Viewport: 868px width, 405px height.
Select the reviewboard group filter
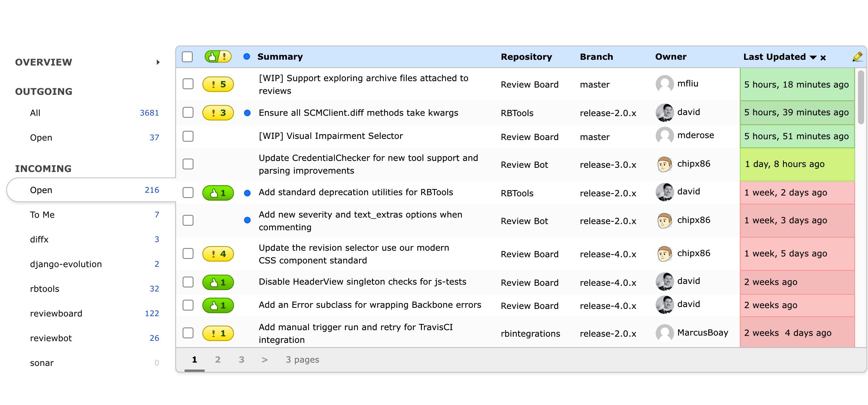[56, 313]
